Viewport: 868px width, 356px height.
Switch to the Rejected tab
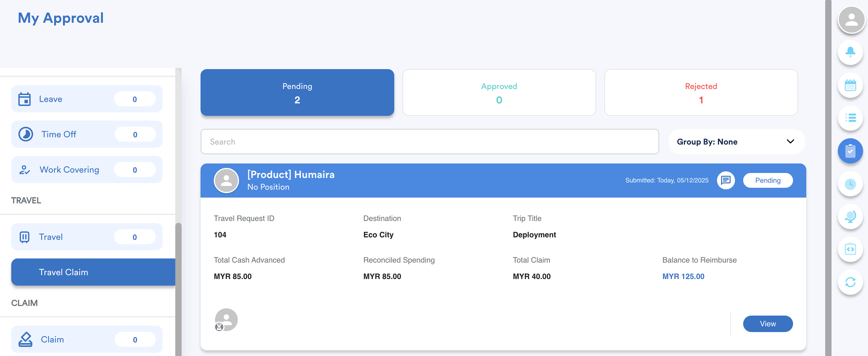tap(701, 92)
